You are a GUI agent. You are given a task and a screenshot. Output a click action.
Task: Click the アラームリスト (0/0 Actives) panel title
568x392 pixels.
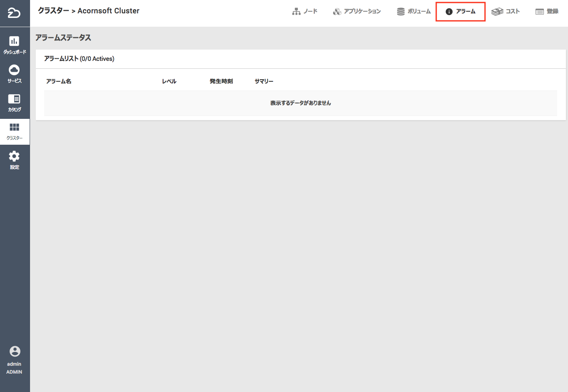(79, 59)
